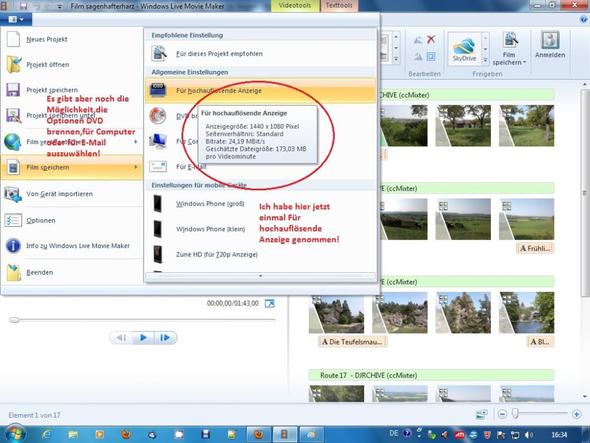Open Info zu Windows Live Movie Maker

(71, 246)
